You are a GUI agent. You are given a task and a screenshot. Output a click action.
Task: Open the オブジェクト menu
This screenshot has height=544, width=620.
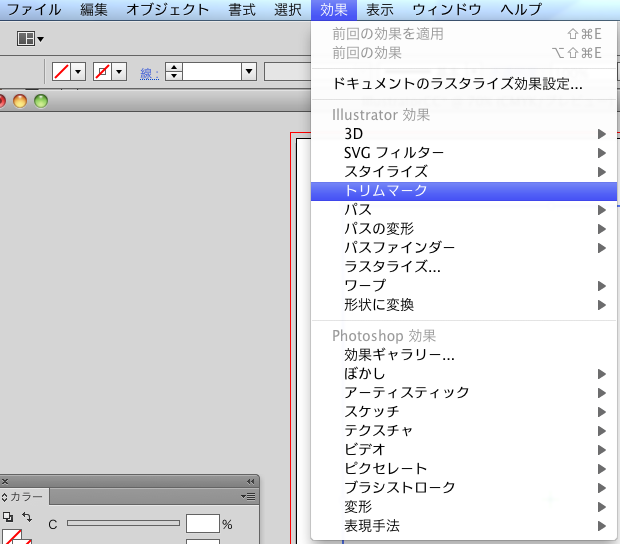tap(167, 9)
